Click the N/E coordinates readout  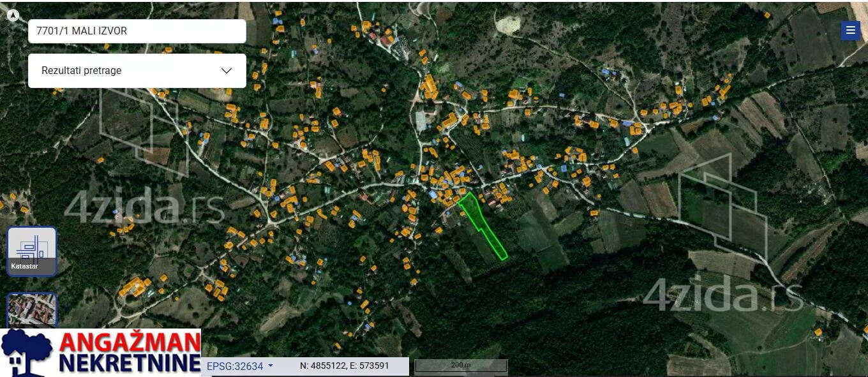pos(345,366)
